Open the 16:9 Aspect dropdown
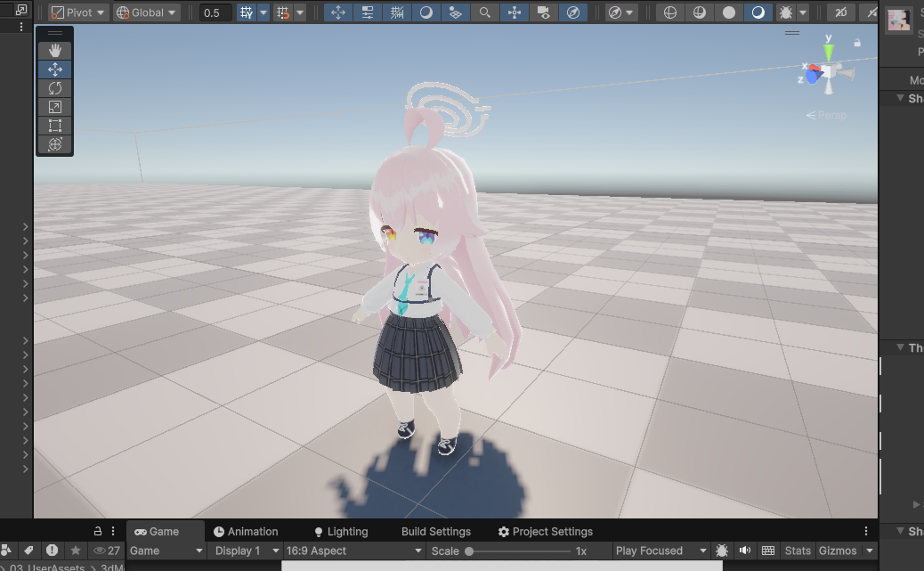The width and height of the screenshot is (924, 571). [x=354, y=551]
